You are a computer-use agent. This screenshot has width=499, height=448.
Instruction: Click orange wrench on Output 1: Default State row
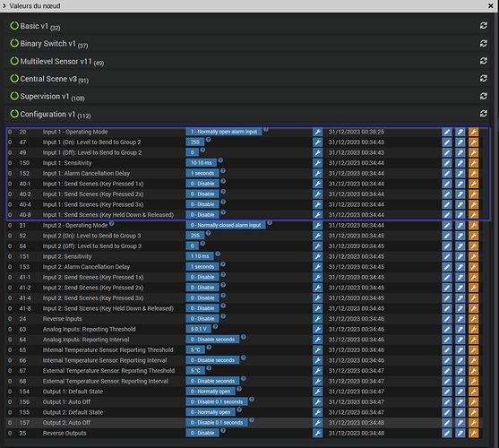tap(473, 392)
